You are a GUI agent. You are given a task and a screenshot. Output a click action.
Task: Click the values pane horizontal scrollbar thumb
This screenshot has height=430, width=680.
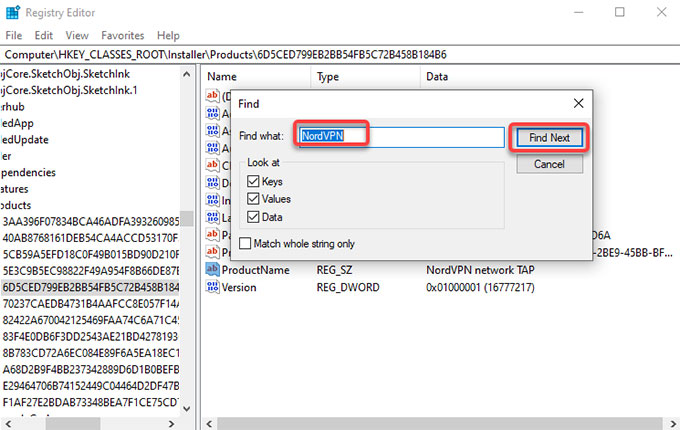pos(440,424)
